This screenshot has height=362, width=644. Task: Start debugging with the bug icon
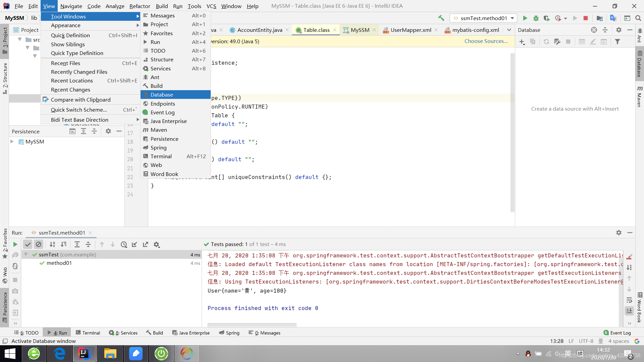click(536, 18)
